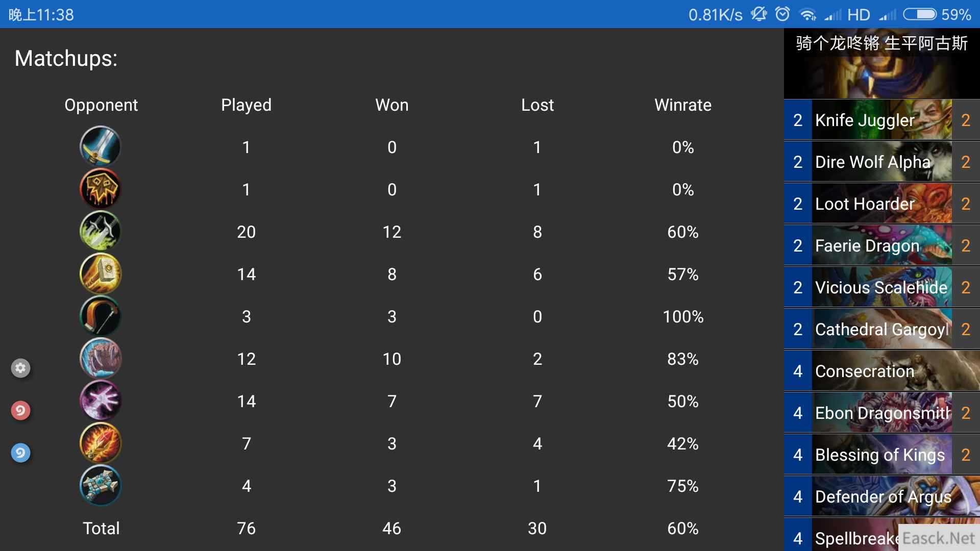Click the Mage class icon matchup row
The width and height of the screenshot is (980, 551).
point(102,401)
